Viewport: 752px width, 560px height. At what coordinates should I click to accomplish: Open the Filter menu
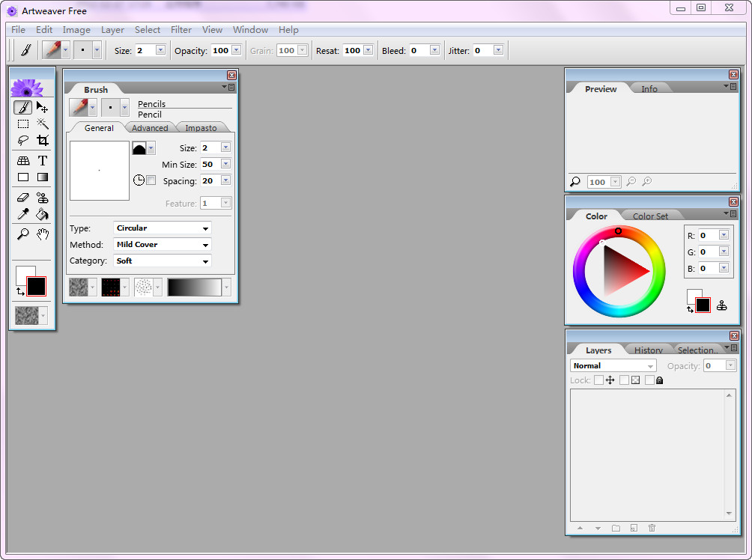point(181,30)
